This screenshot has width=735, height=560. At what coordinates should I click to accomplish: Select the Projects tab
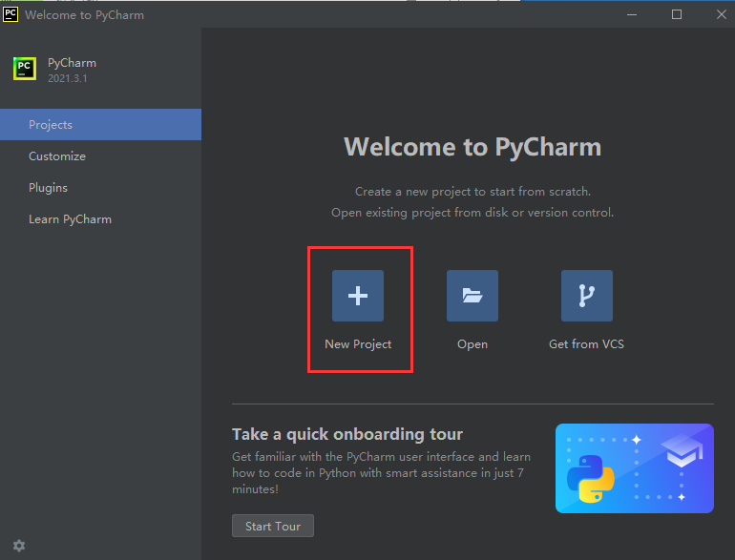(x=101, y=125)
